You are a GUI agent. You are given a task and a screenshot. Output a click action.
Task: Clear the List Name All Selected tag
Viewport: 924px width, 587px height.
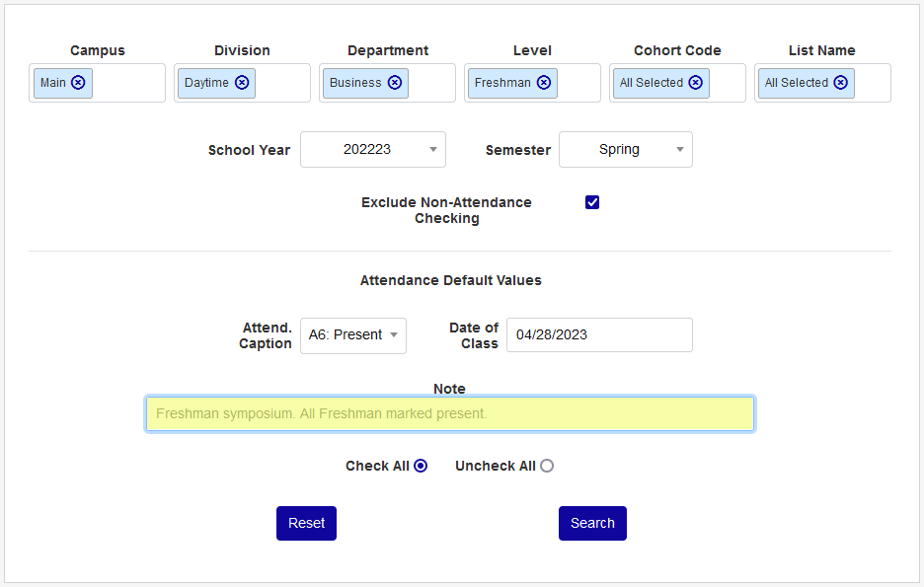click(x=840, y=83)
